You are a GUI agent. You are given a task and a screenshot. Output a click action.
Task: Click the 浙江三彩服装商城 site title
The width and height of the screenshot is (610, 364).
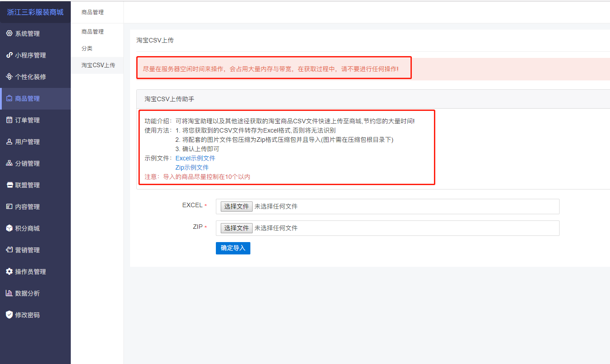tap(35, 12)
